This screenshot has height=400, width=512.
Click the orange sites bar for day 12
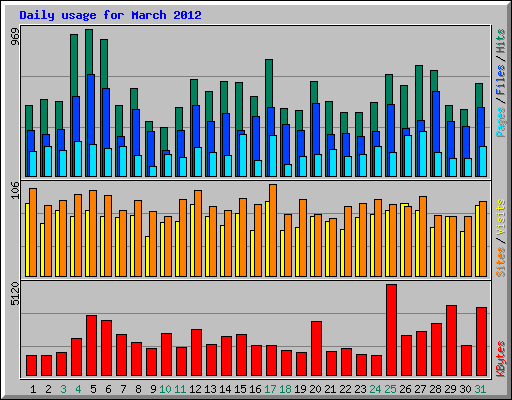pyautogui.click(x=198, y=233)
